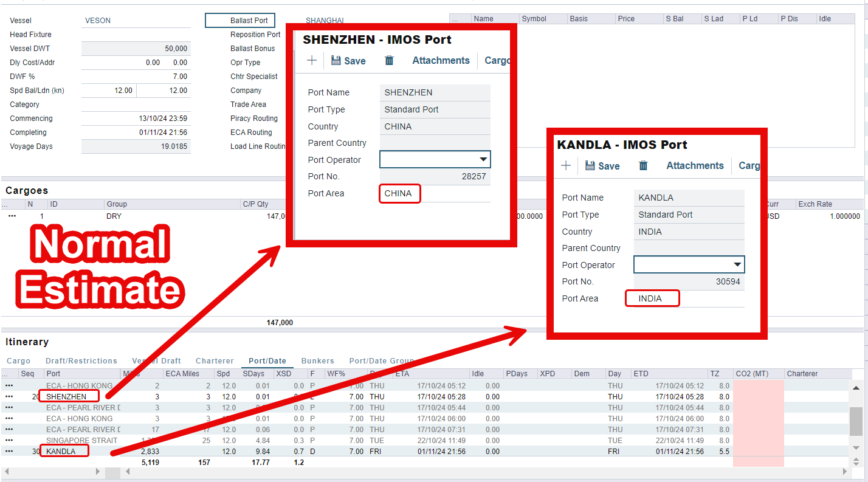Switch to the Bunkers itinerary tab
Screen dimensions: 868x482
[317, 361]
